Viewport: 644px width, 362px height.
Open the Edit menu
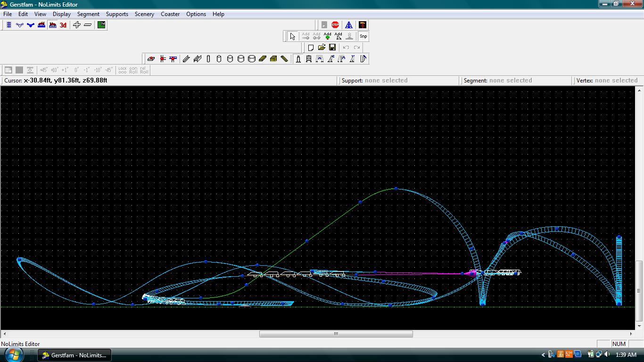point(23,14)
